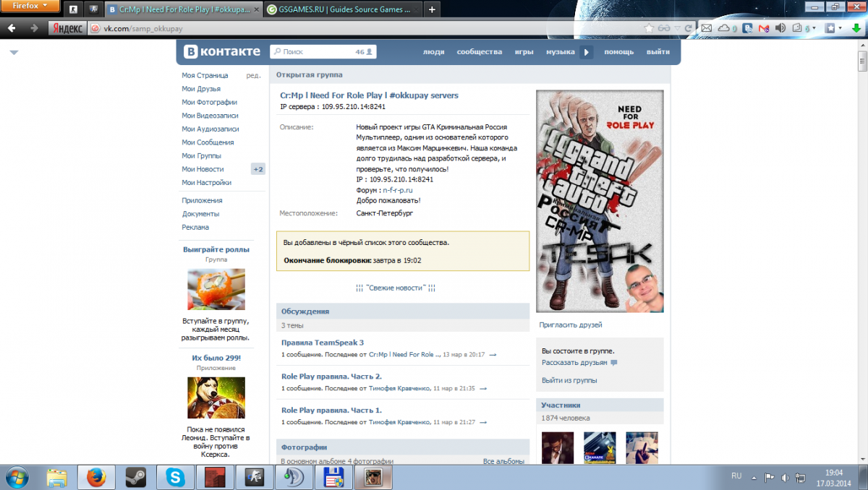Open Windows Explorer folder on taskbar
868x490 pixels.
pyautogui.click(x=56, y=477)
